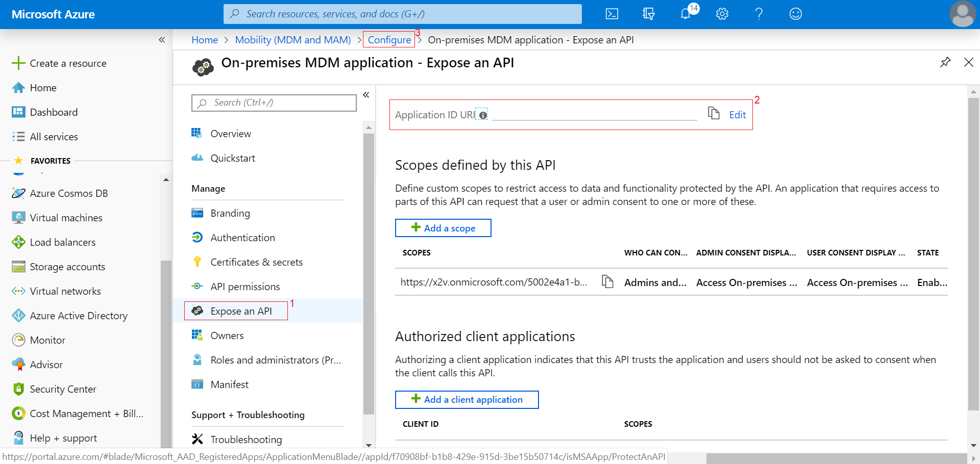Open the feedback smiley icon
Viewport: 980px width, 464px height.
(x=795, y=14)
